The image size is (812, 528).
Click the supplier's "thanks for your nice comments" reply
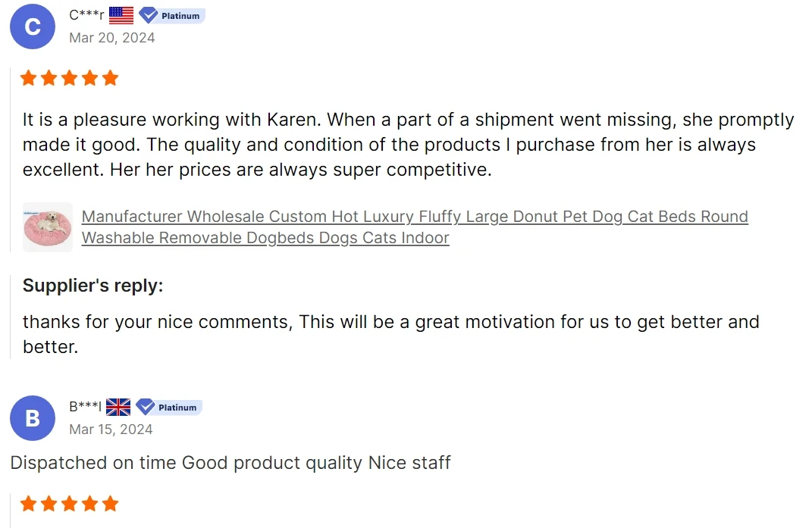[390, 333]
